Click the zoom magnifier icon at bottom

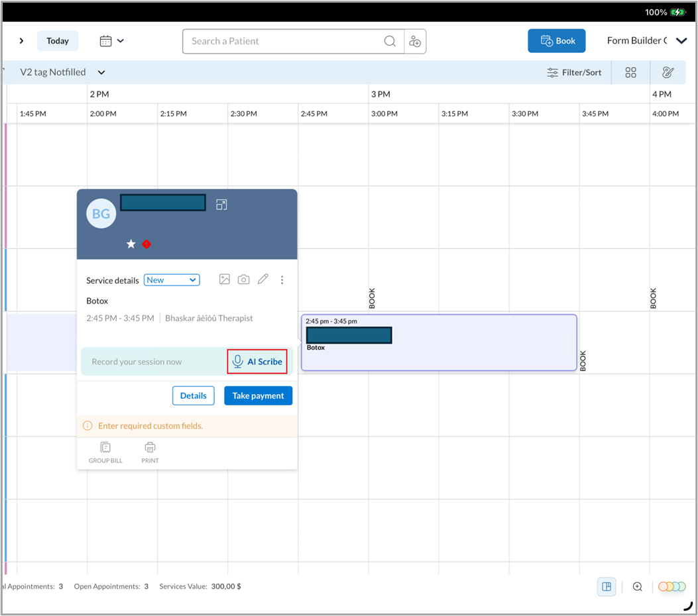[638, 586]
